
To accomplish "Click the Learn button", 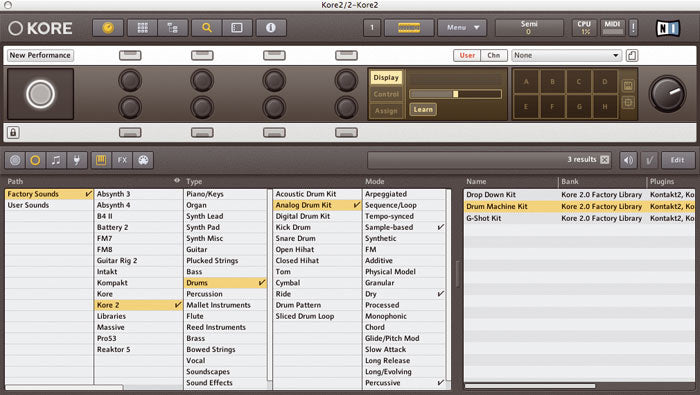I will [423, 109].
